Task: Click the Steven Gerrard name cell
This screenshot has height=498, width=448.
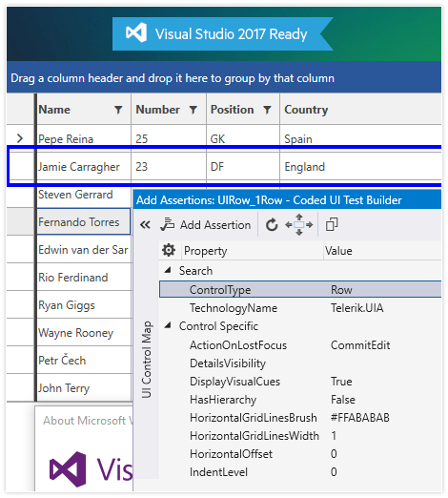Action: (x=84, y=195)
